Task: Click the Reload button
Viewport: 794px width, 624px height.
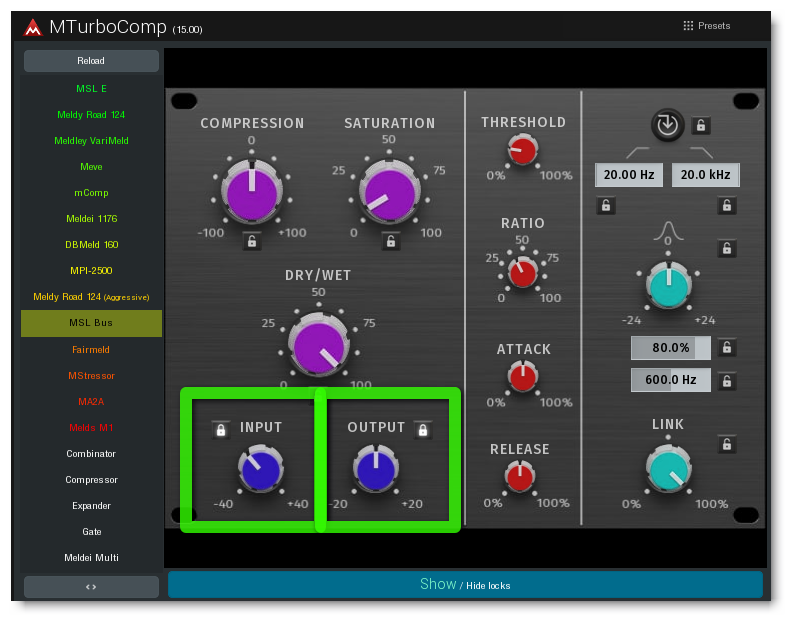Action: 91,61
